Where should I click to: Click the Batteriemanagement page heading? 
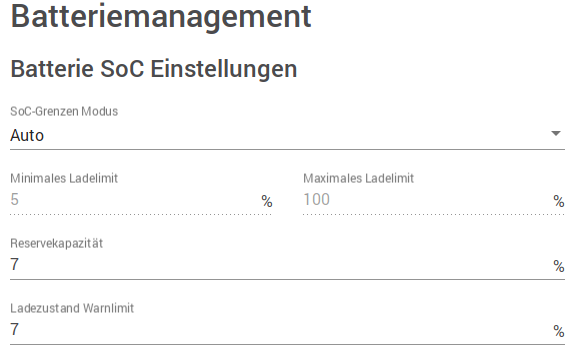[x=161, y=16]
